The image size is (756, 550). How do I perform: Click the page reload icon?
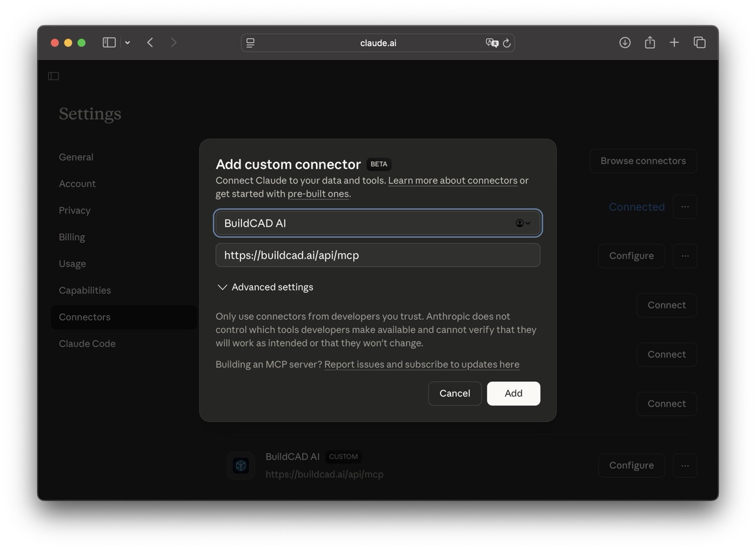point(507,43)
